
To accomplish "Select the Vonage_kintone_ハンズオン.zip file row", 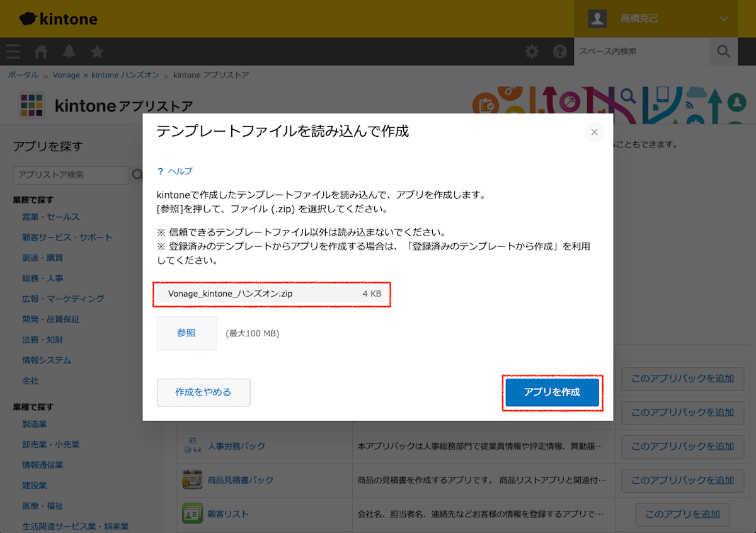I will coord(272,294).
